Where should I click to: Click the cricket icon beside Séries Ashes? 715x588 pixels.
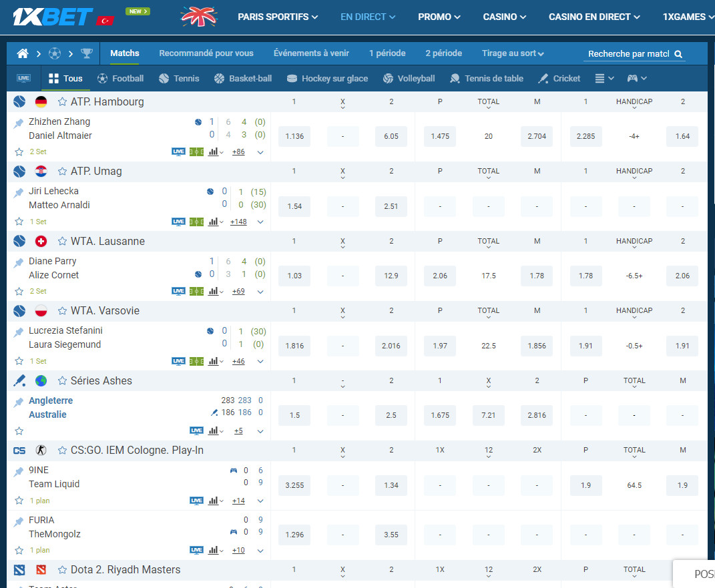[19, 380]
